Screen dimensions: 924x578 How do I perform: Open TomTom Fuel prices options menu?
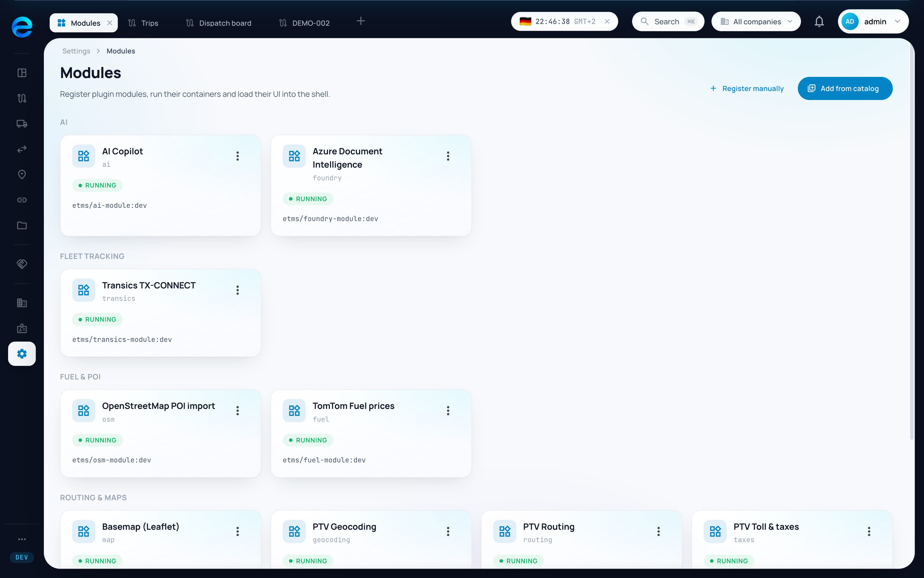pyautogui.click(x=448, y=411)
